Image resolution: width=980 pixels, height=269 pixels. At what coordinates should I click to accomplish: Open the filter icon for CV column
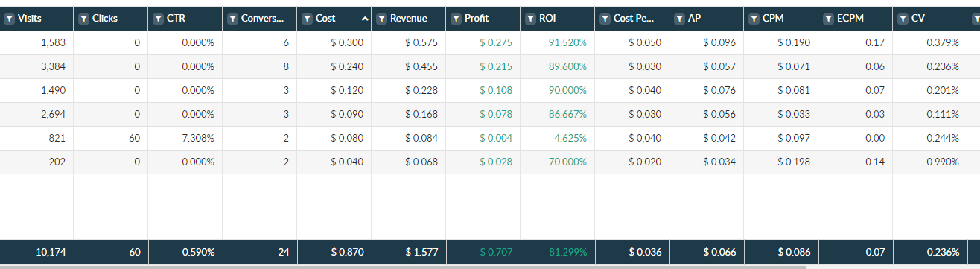coord(903,19)
